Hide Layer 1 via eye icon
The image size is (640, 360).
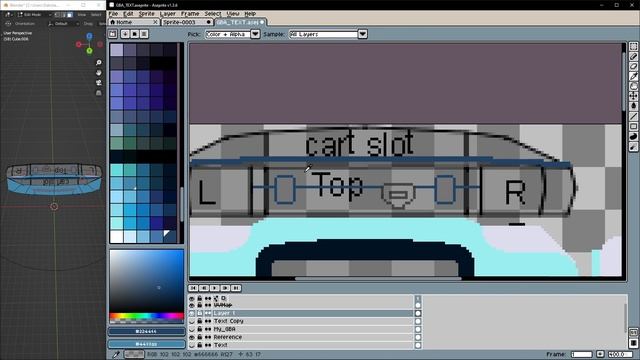[191, 313]
